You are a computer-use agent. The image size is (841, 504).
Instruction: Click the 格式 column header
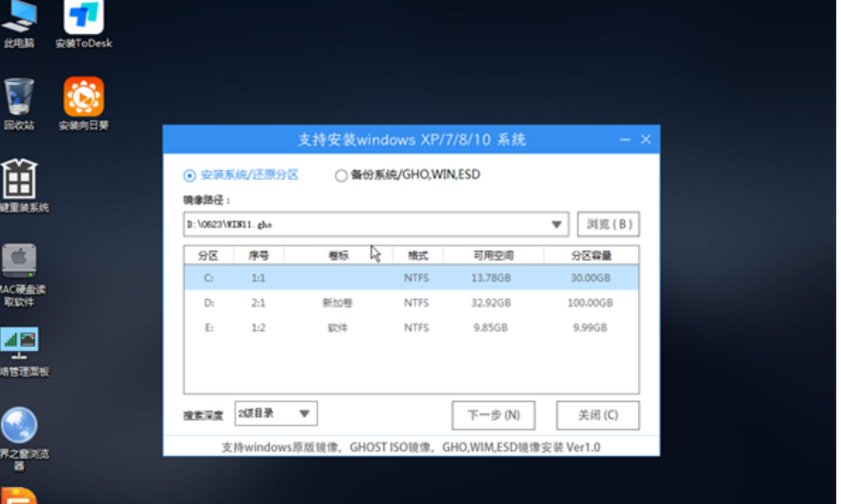tap(418, 255)
